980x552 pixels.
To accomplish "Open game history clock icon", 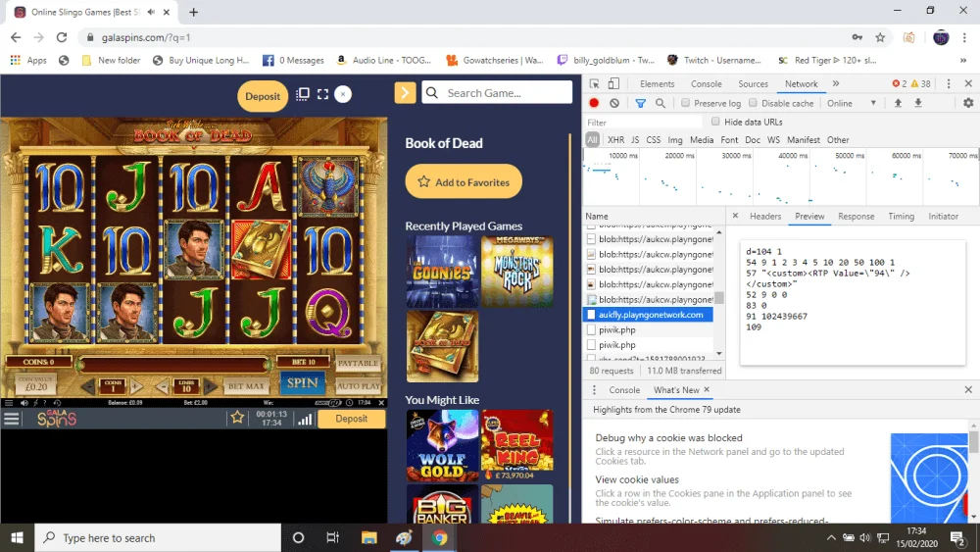I will [x=57, y=403].
